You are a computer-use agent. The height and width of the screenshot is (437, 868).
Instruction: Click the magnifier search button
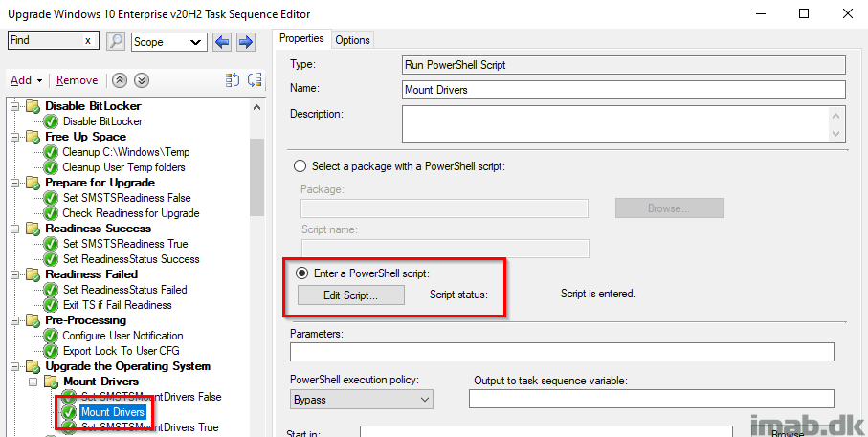116,41
